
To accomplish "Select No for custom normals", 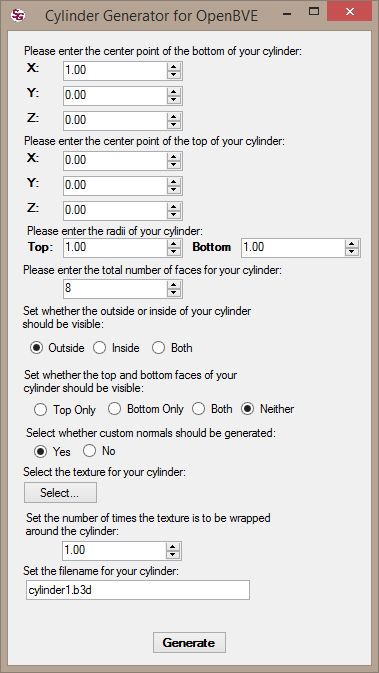I will click(x=100, y=451).
